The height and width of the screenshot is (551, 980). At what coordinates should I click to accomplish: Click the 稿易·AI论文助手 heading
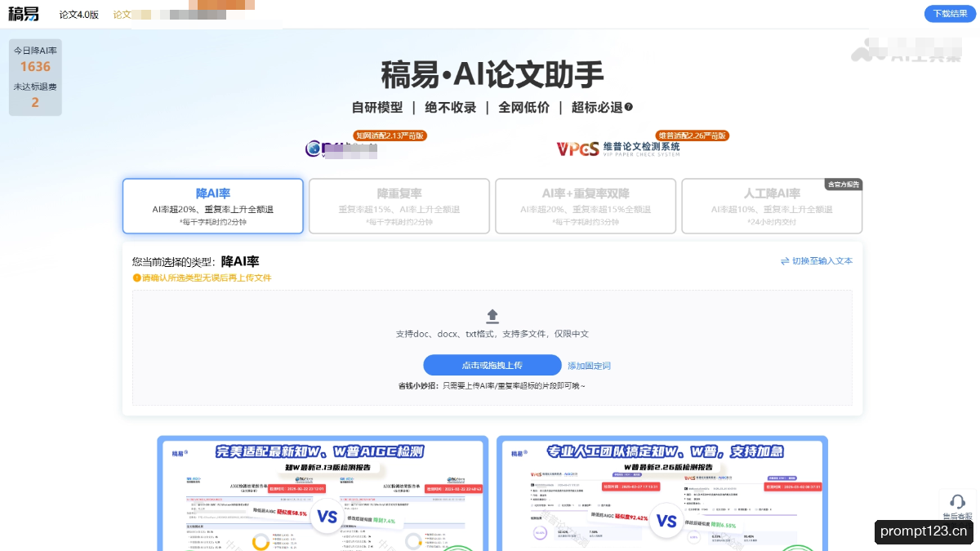coord(492,75)
